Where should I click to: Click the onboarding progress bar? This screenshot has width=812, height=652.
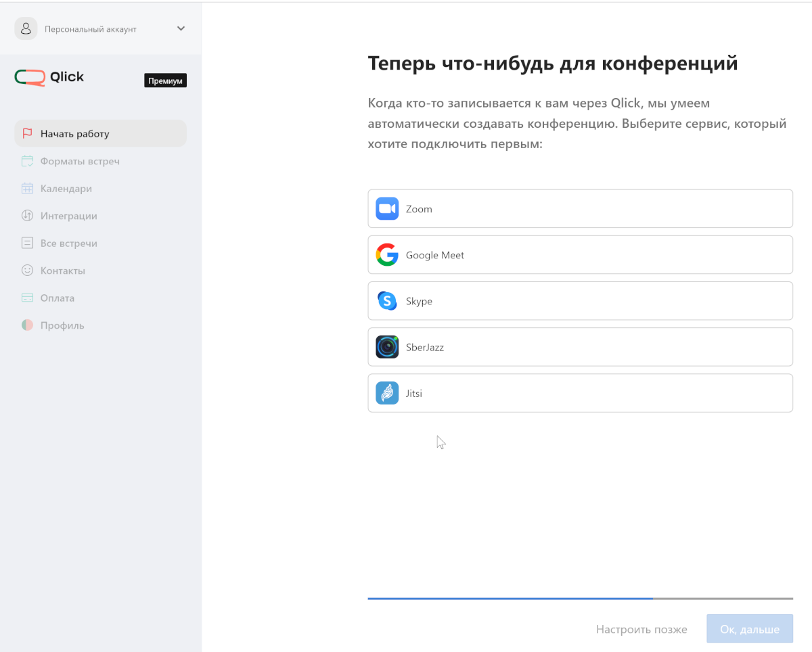(x=580, y=599)
